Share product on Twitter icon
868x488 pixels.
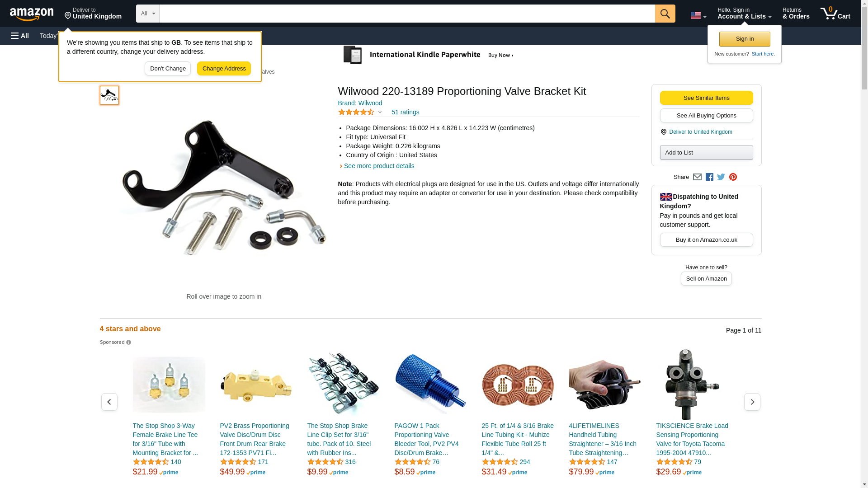[721, 177]
